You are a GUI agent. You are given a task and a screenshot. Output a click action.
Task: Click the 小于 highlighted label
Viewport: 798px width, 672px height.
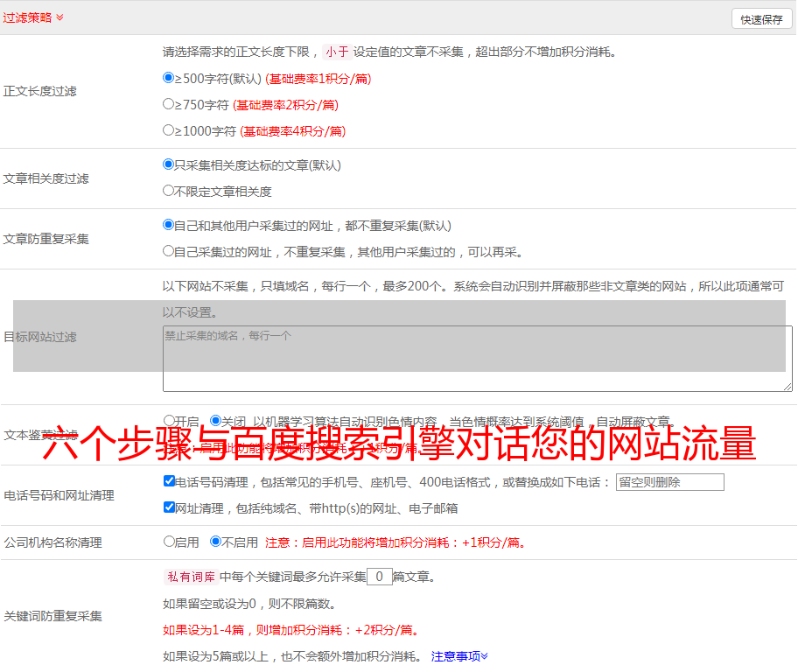[x=338, y=52]
